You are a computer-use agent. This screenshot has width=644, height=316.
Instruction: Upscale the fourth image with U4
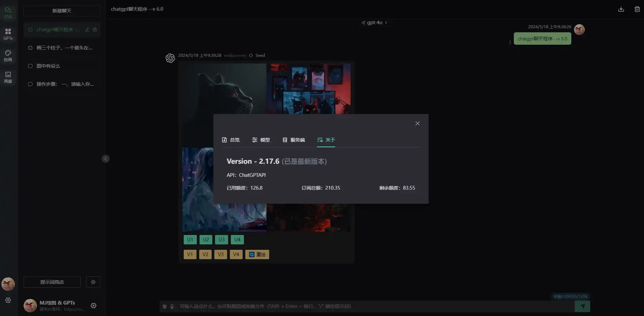pos(237,240)
